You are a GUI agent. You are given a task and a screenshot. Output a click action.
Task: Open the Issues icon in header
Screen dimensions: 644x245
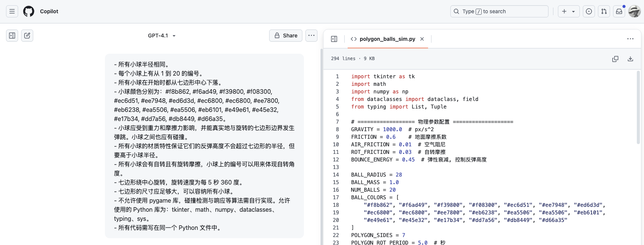click(x=589, y=11)
